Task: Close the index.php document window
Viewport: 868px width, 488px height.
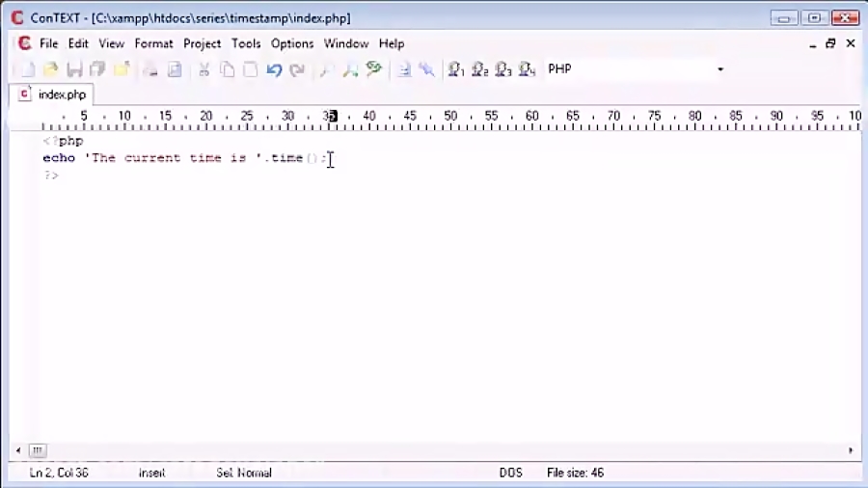Action: [851, 43]
